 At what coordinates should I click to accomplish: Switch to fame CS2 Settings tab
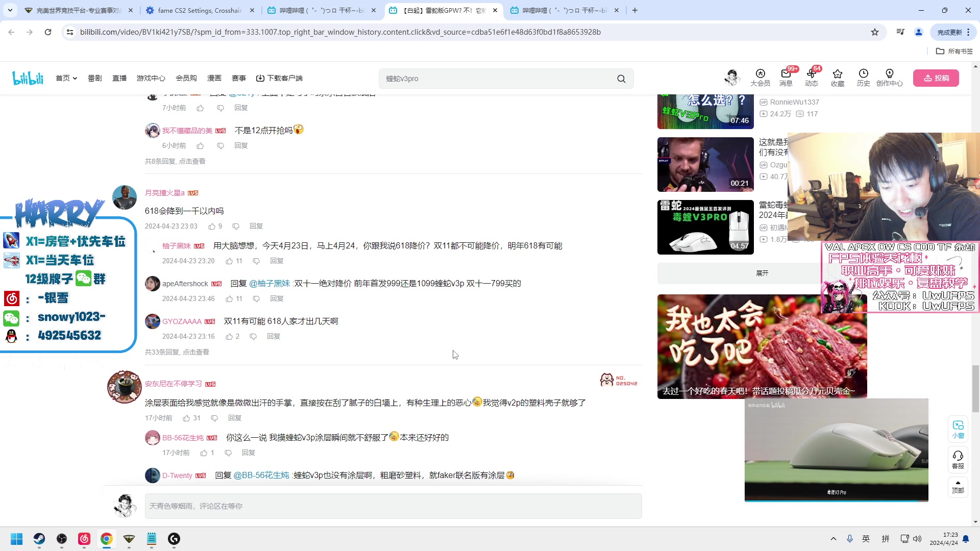click(199, 10)
